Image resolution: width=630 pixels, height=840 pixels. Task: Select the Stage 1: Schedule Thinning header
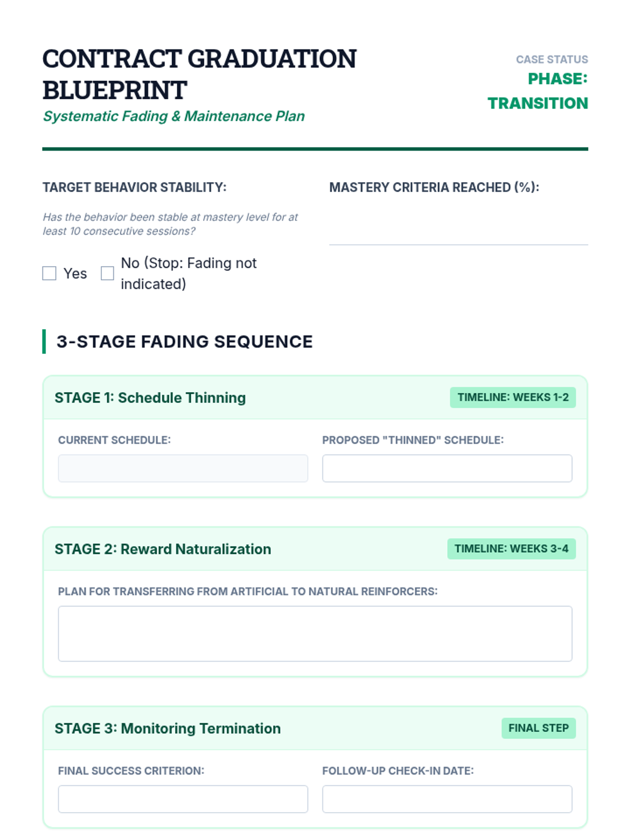pyautogui.click(x=150, y=398)
